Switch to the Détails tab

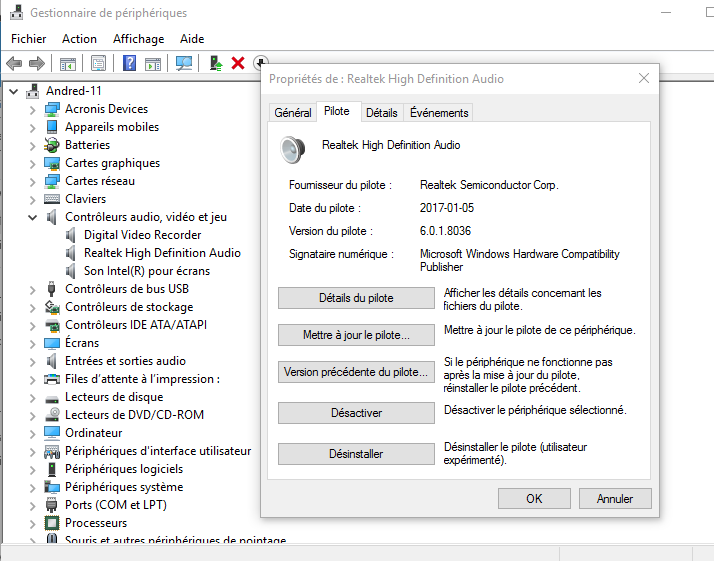pos(382,112)
